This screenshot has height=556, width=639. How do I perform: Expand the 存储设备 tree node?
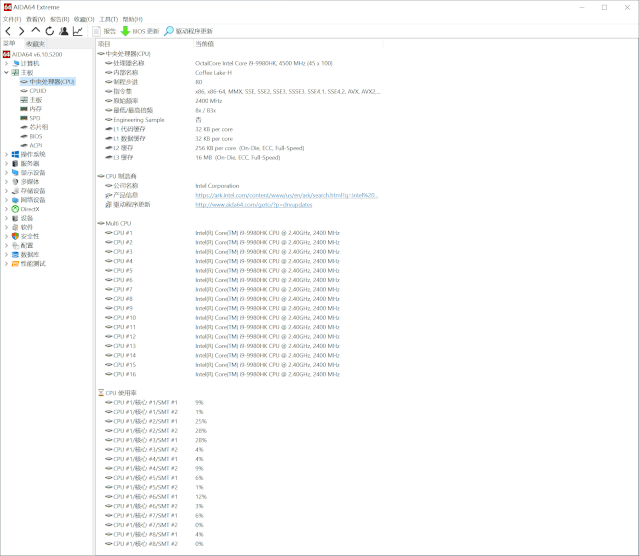click(x=7, y=191)
